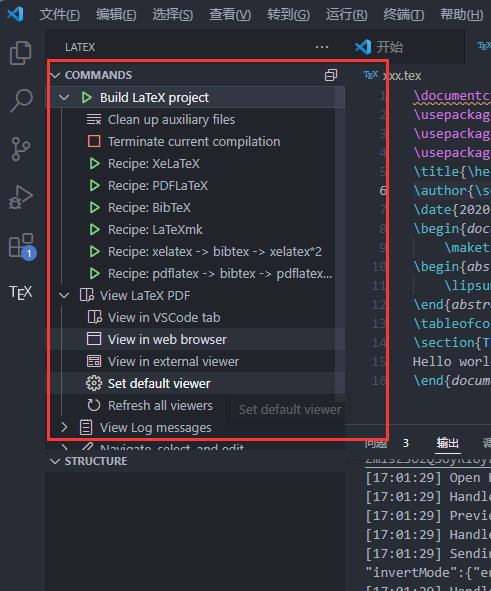Collapse the STRUCTURE section
The image size is (491, 591).
pyautogui.click(x=55, y=461)
